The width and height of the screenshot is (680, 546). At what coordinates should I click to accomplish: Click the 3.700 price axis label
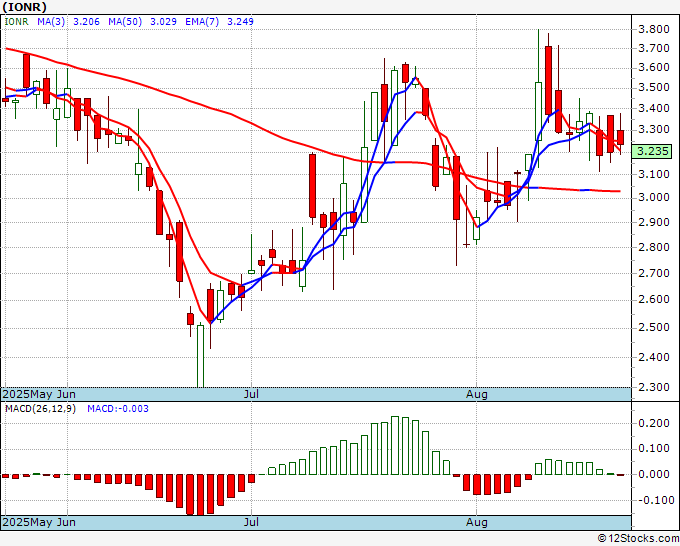point(654,48)
